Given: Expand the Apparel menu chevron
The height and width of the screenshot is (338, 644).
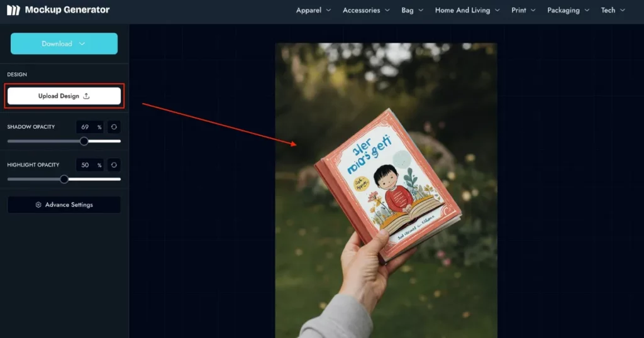Looking at the screenshot, I should (328, 11).
